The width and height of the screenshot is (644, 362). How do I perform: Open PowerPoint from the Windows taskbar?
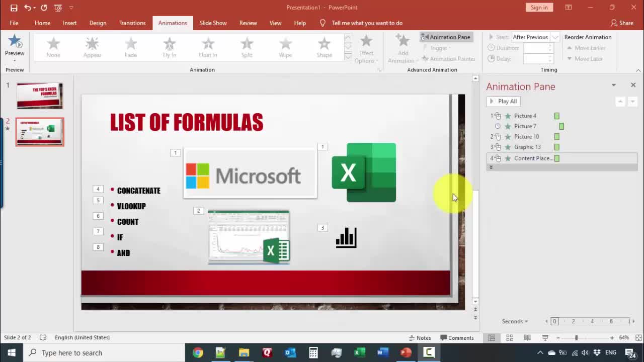tap(406, 352)
